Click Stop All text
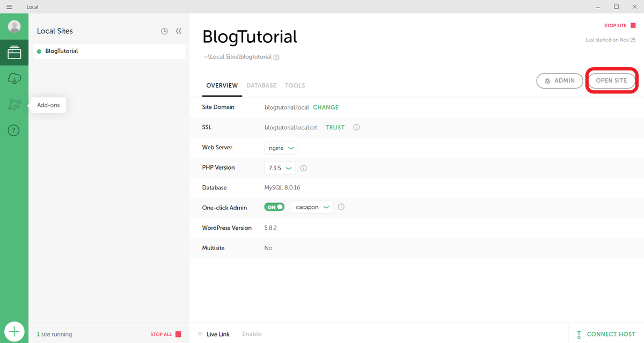This screenshot has height=343, width=644. (x=161, y=334)
